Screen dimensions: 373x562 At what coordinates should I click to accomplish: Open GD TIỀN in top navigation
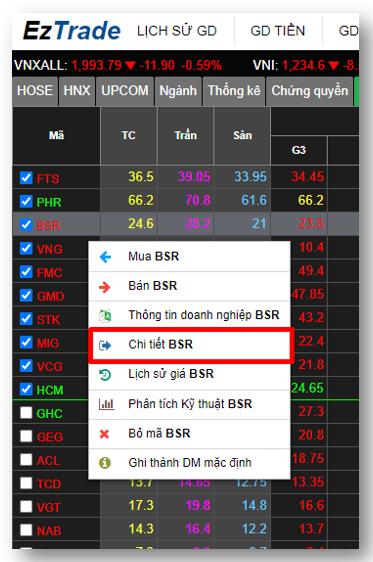click(278, 31)
